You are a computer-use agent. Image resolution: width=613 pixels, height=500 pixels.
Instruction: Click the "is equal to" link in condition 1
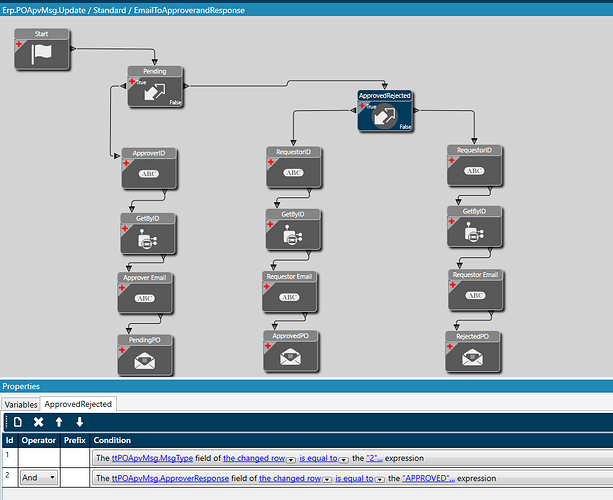point(318,458)
